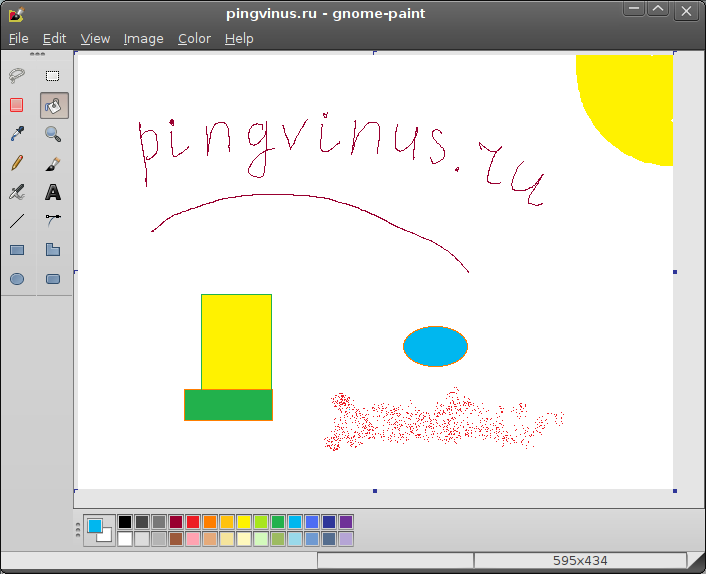Choose the dark red palette swatch
The width and height of the screenshot is (706, 574).
click(176, 522)
